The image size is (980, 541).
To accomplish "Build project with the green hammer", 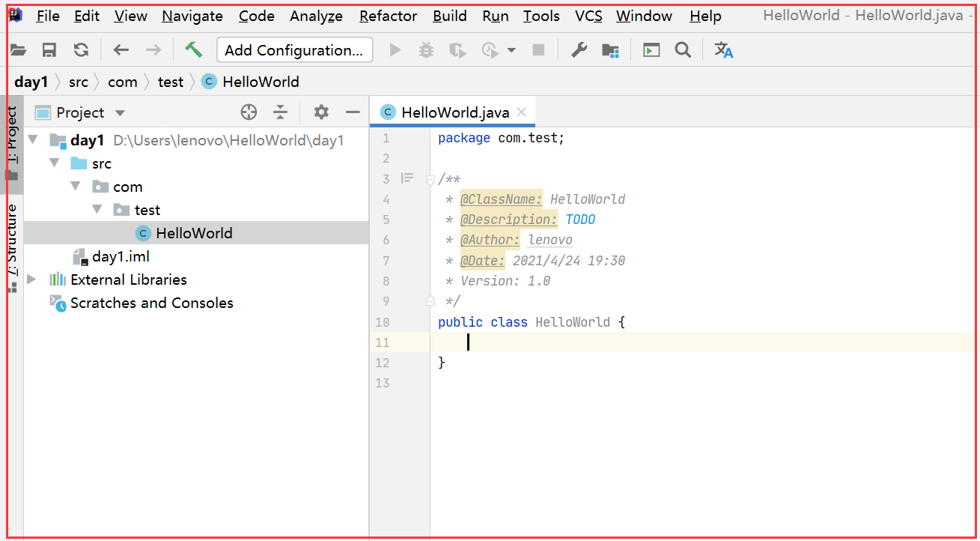I will (193, 49).
